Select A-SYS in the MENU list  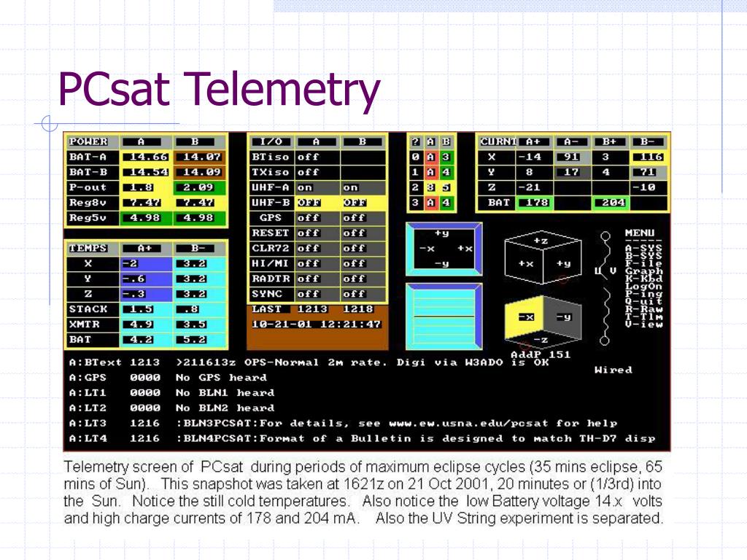coord(643,248)
